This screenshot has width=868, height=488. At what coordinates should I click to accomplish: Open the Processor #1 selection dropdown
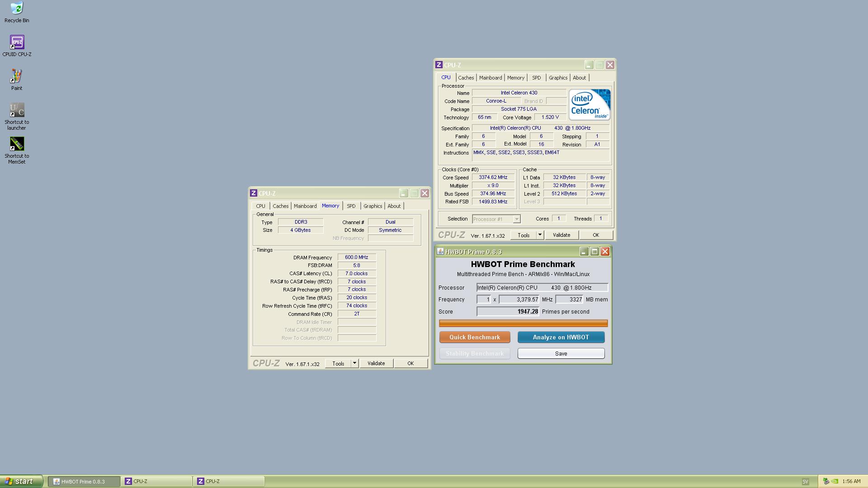(496, 219)
